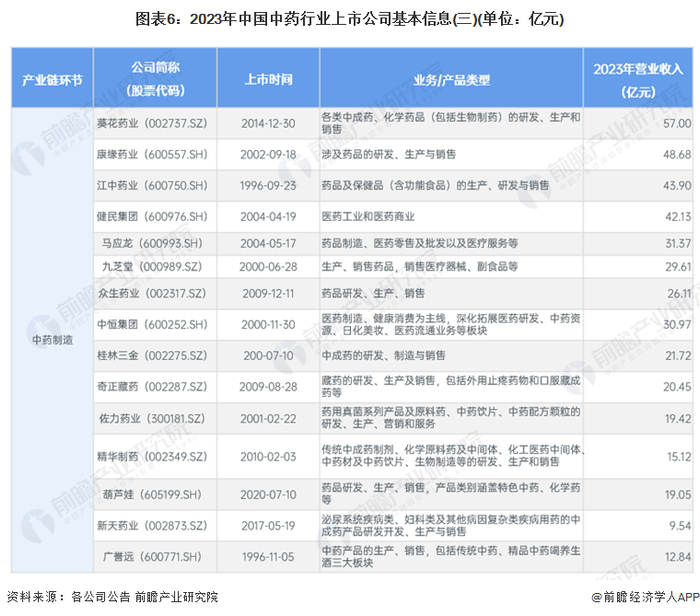Screen dimensions: 700x616
Task: Click listing date 2009-08-28
Action: coord(268,387)
